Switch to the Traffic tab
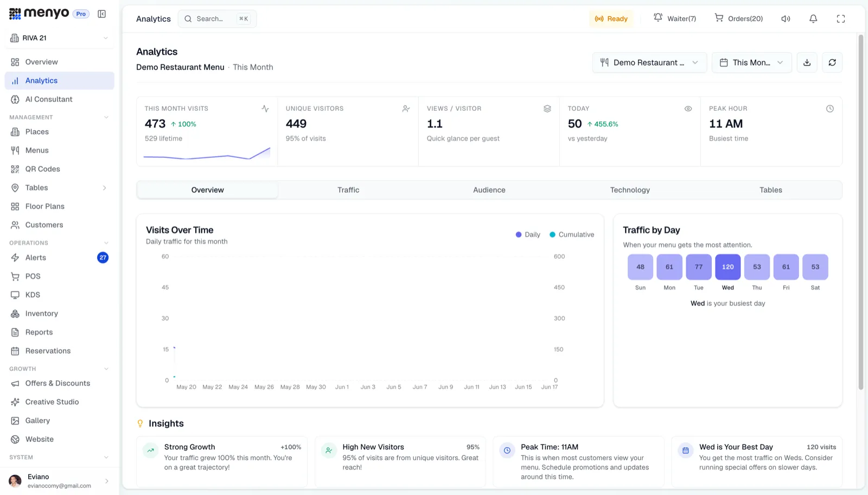The height and width of the screenshot is (495, 868). pos(348,190)
